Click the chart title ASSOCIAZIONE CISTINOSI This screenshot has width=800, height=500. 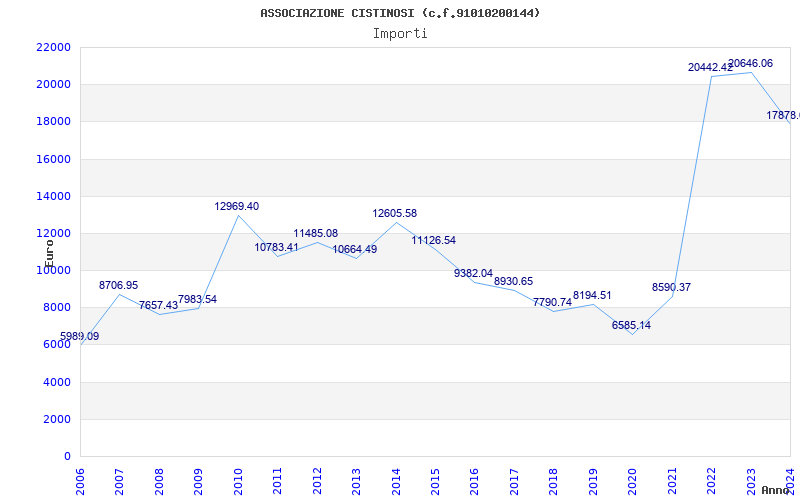tap(400, 13)
